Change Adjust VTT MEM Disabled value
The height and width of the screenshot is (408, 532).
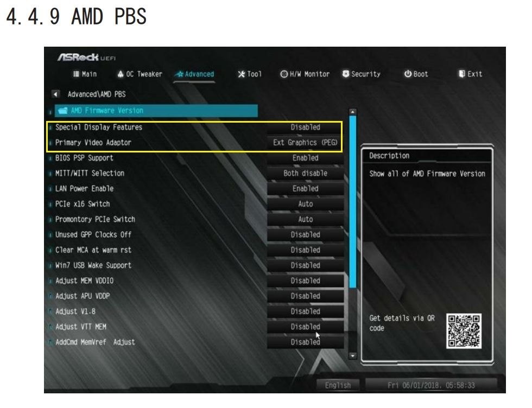click(x=305, y=327)
